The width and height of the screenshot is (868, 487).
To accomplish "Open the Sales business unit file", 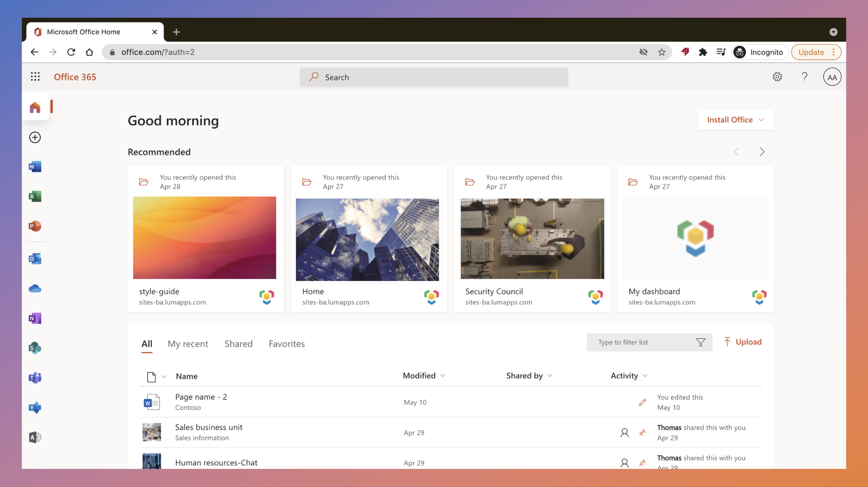I will pos(209,427).
